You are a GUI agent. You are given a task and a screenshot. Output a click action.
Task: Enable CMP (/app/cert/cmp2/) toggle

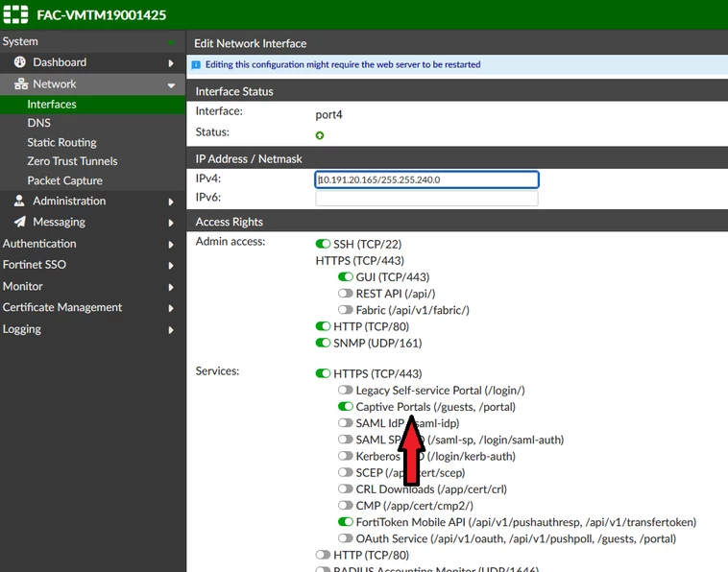tap(346, 505)
